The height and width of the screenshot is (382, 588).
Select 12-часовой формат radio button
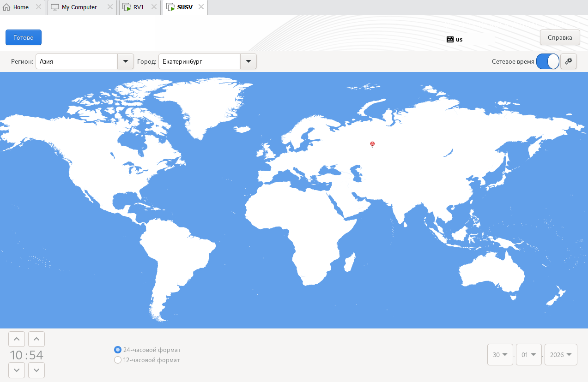coord(118,360)
